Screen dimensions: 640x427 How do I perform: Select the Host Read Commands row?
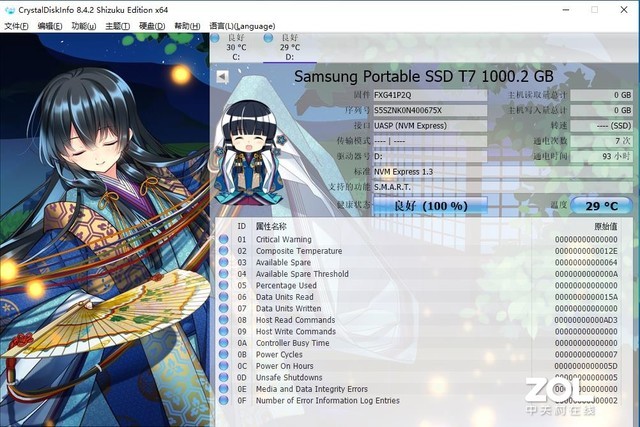point(418,320)
